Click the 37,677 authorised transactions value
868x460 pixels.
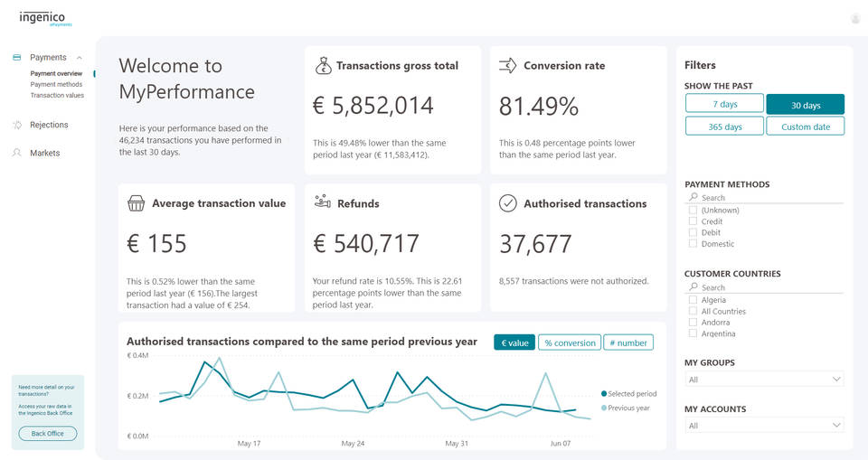click(x=535, y=244)
